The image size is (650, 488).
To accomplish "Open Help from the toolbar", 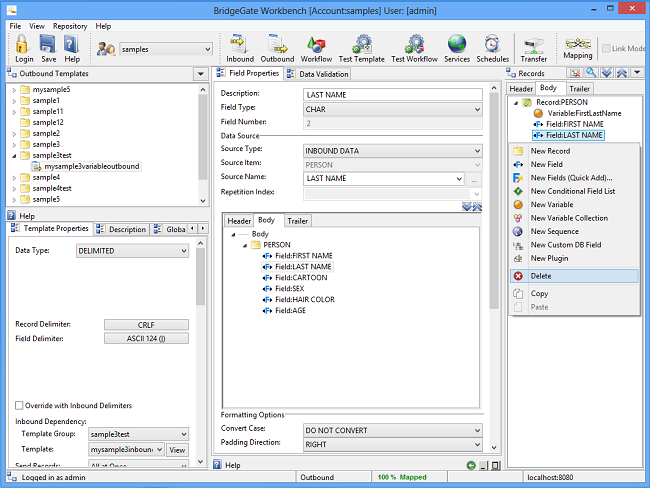I will [x=72, y=49].
